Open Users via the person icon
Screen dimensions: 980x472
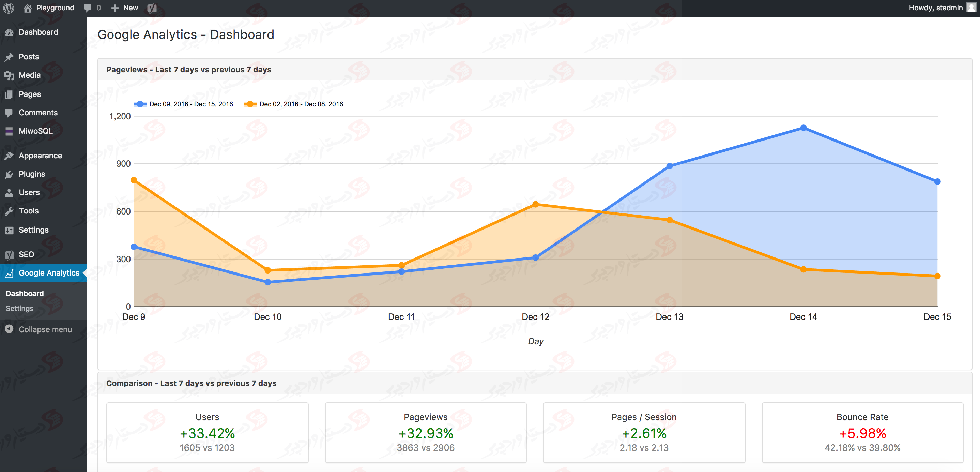10,192
